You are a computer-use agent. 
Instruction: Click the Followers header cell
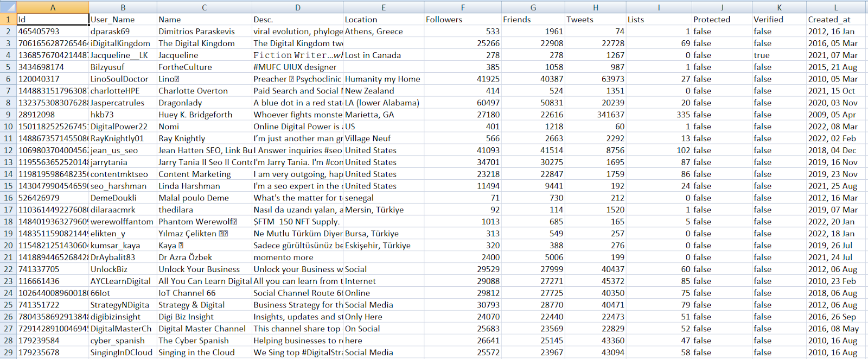click(x=462, y=20)
